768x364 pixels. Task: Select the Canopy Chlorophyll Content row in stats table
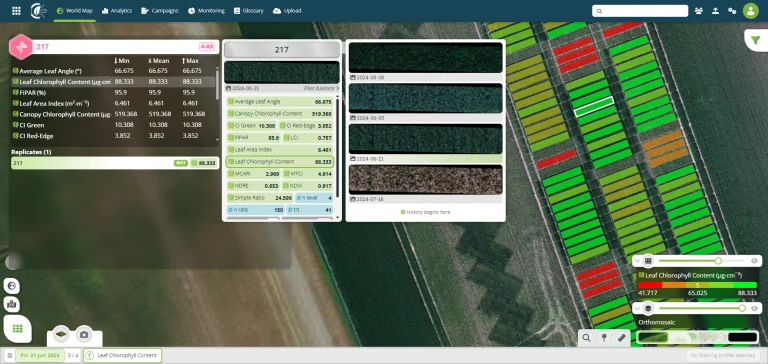pos(114,114)
